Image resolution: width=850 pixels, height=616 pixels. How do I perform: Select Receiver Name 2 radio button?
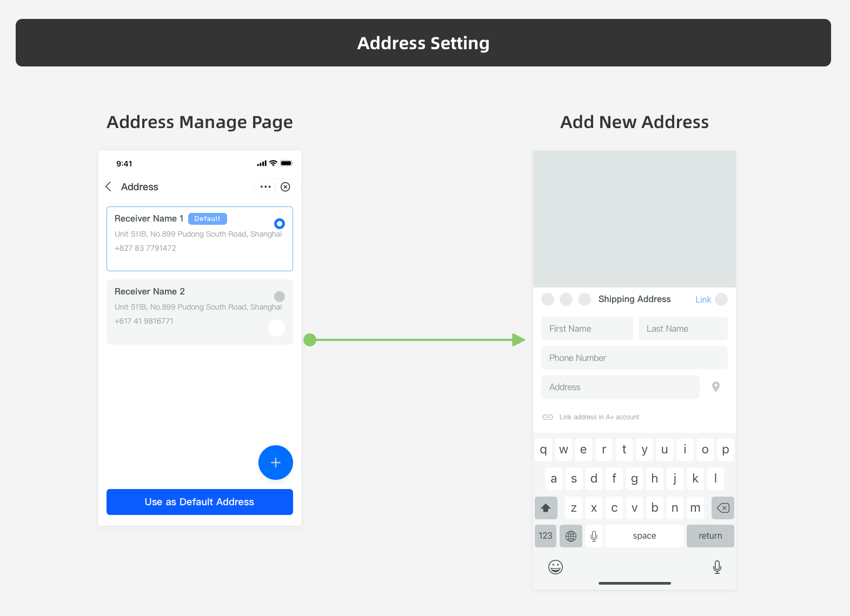[280, 297]
